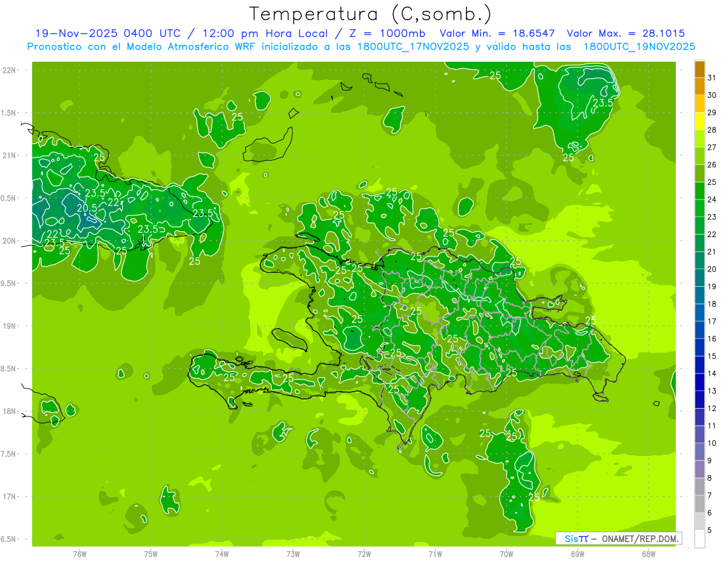The height and width of the screenshot is (562, 728).
Task: Click legend value 31 at the top
Action: tap(712, 78)
